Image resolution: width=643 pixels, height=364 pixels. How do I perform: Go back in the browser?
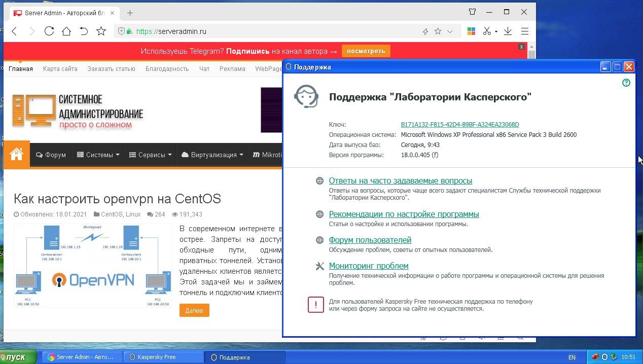point(14,31)
